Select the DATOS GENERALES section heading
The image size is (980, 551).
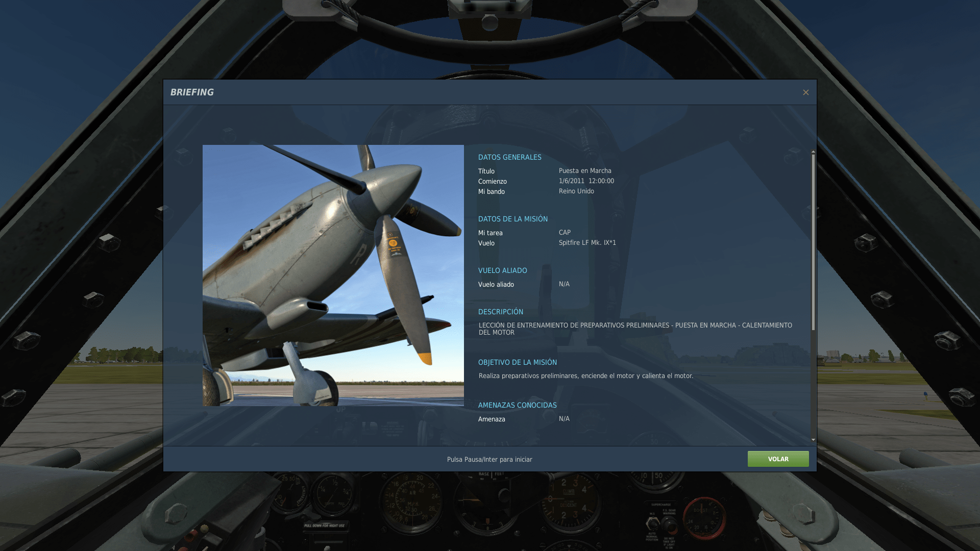(x=509, y=157)
